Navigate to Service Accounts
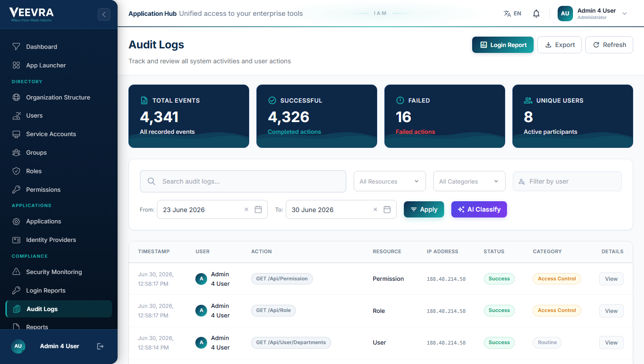This screenshot has height=364, width=644. [x=59, y=134]
